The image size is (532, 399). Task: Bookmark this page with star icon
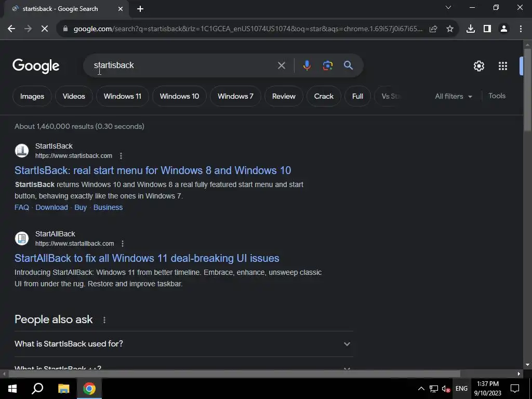[450, 29]
